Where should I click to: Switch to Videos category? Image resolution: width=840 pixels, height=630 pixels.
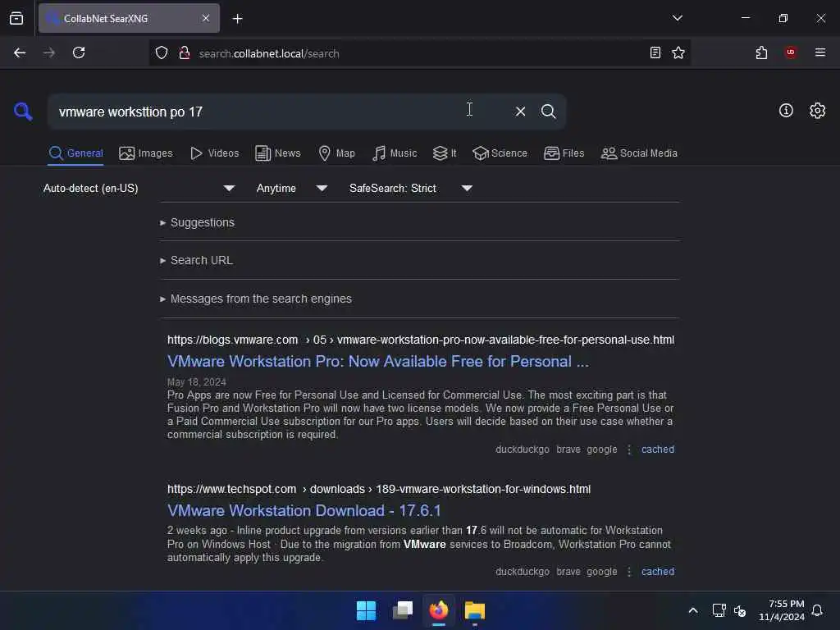pos(214,153)
